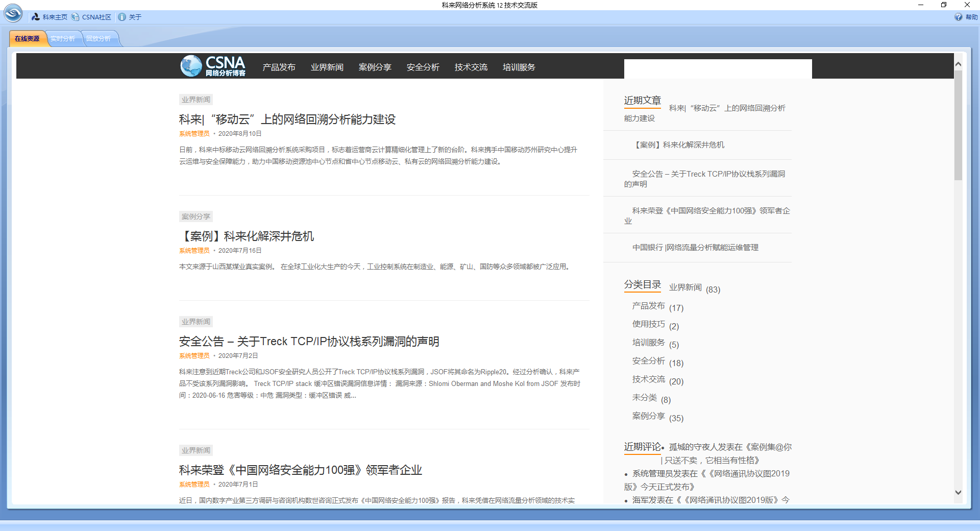Click author 系统管理员 of 2020年7月1日 post

(x=194, y=485)
